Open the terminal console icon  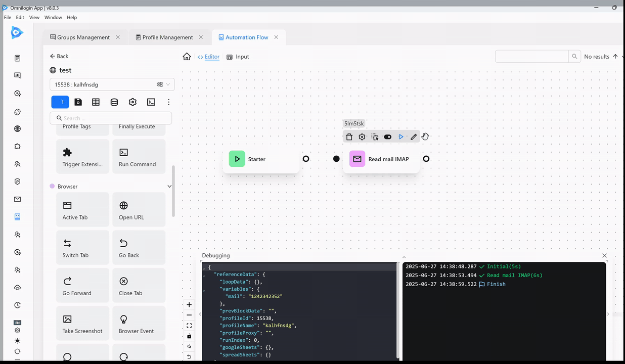coord(151,102)
